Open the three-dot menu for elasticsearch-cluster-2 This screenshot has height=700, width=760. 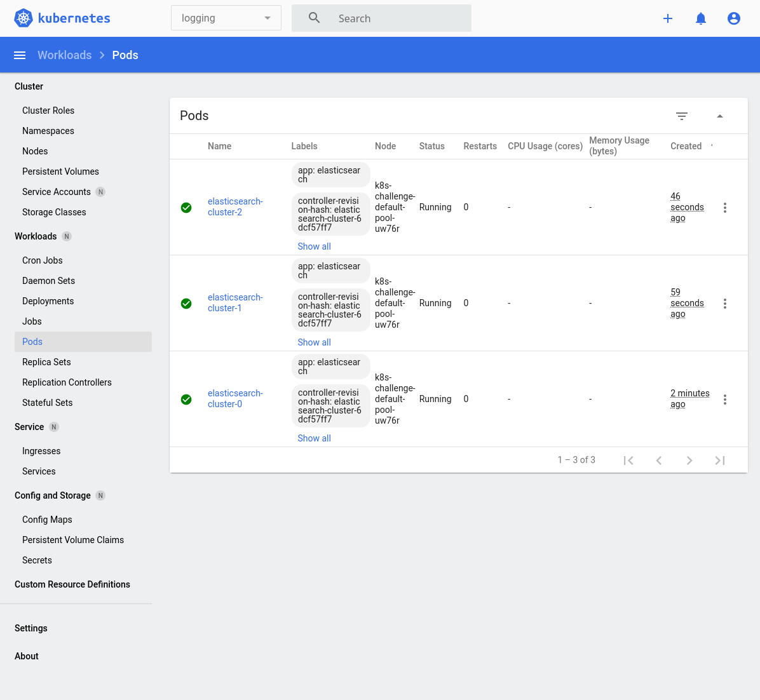click(725, 207)
